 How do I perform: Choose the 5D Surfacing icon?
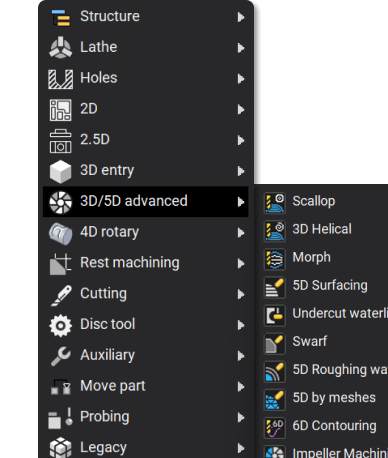pos(275,287)
